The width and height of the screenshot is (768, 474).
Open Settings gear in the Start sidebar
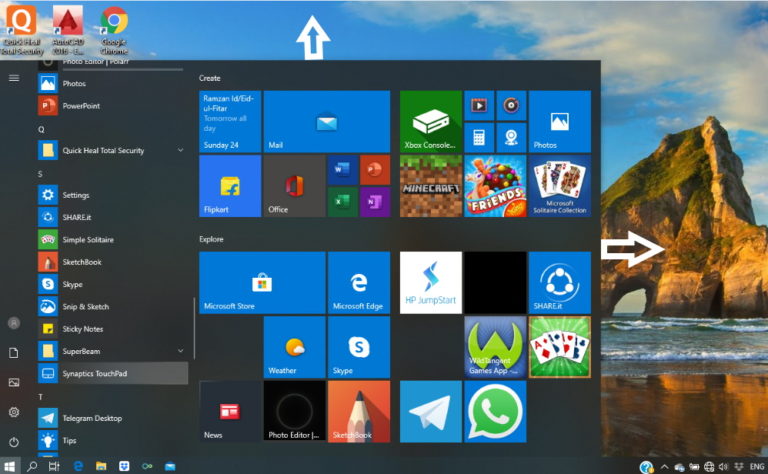(14, 412)
